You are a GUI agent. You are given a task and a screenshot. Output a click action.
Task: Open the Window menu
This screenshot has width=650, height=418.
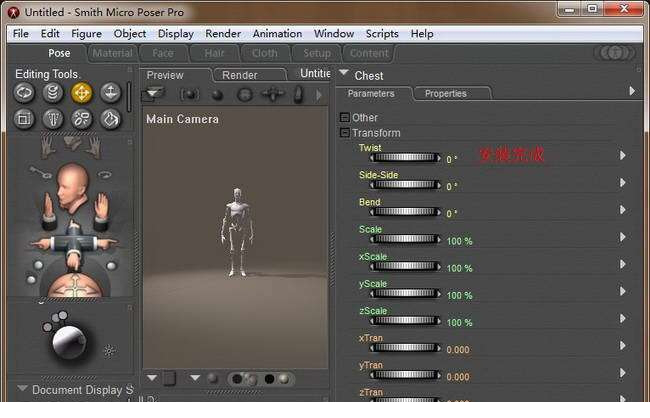pos(334,34)
